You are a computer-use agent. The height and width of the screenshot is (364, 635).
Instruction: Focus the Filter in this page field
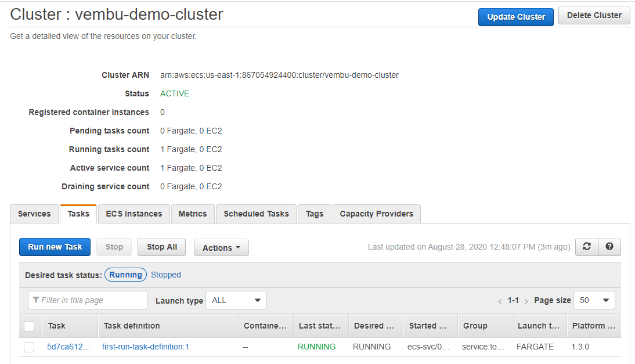pyautogui.click(x=88, y=300)
